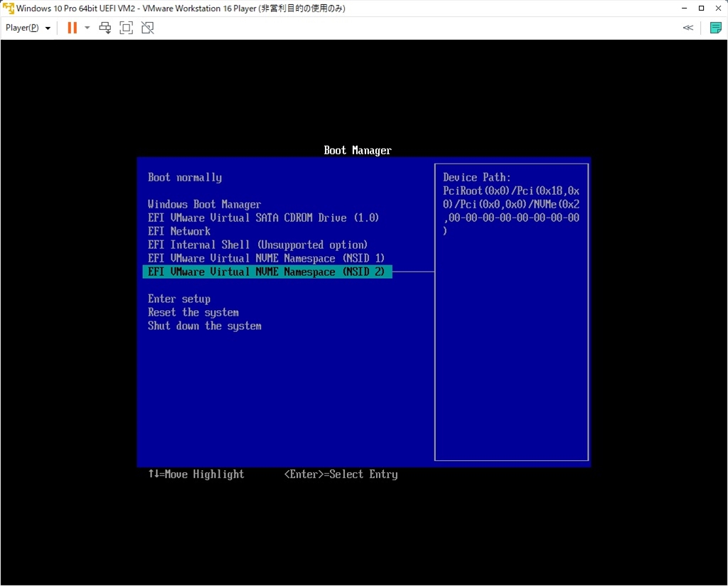Maximize the VMware Player window
The height and width of the screenshot is (586, 728).
pos(701,9)
